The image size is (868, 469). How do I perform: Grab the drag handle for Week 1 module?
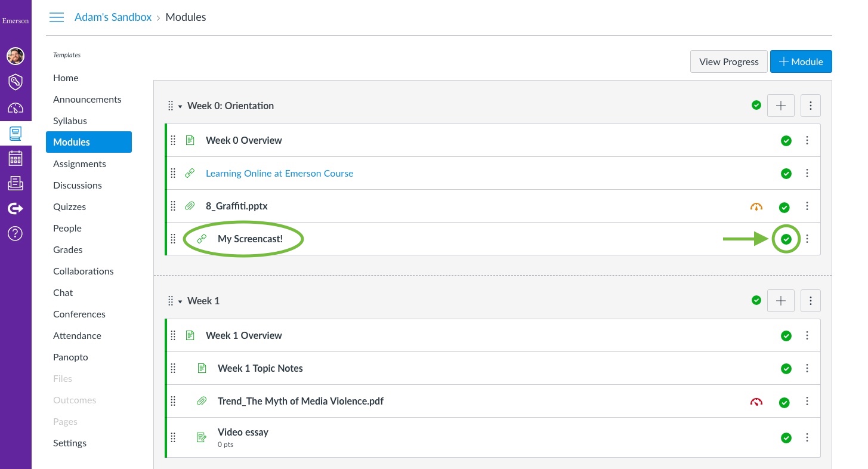click(x=171, y=301)
